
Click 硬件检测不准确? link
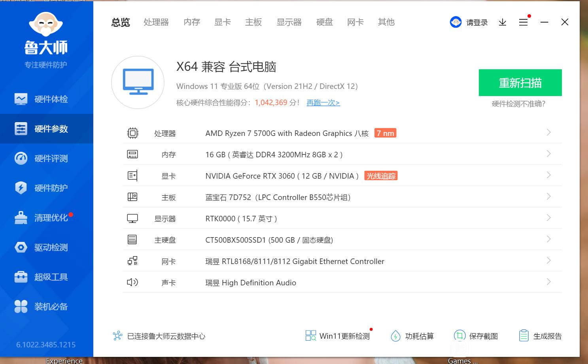tap(518, 104)
